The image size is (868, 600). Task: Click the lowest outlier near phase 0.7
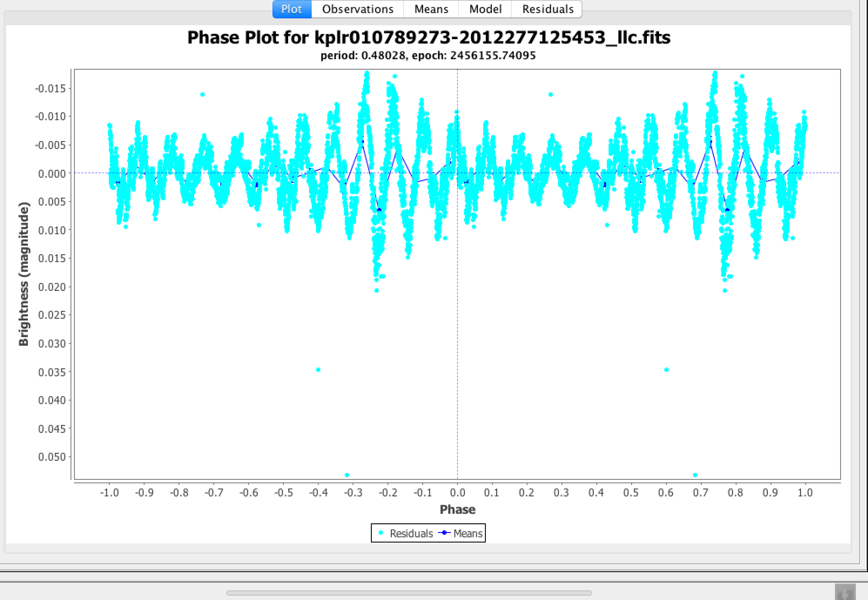695,475
